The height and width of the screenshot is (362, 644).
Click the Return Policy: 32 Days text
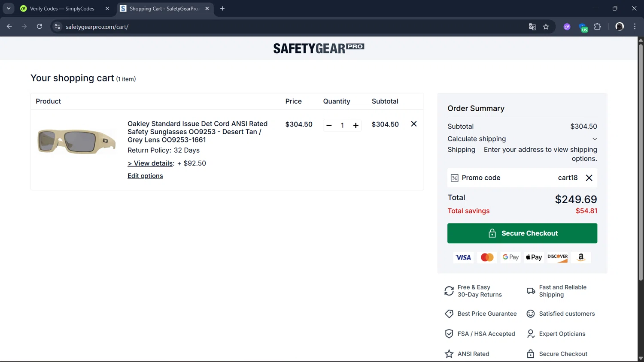(x=164, y=151)
